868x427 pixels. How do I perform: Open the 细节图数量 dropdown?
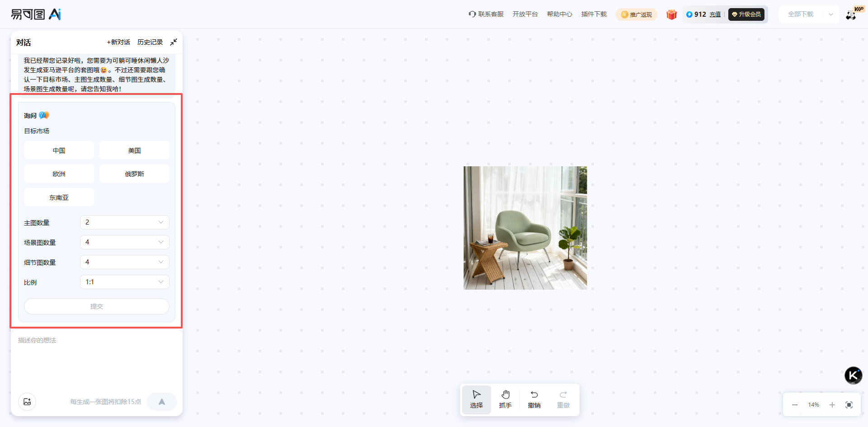click(x=125, y=262)
